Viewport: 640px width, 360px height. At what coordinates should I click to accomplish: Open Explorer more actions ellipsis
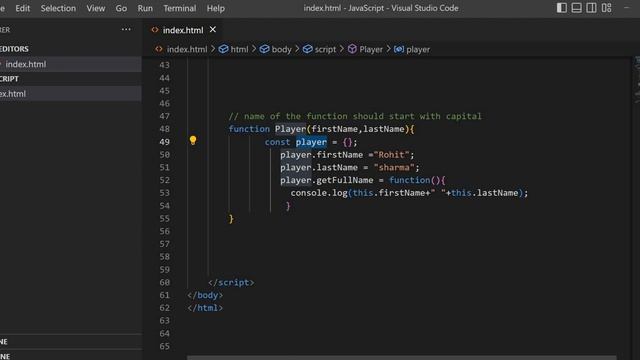pyautogui.click(x=126, y=29)
